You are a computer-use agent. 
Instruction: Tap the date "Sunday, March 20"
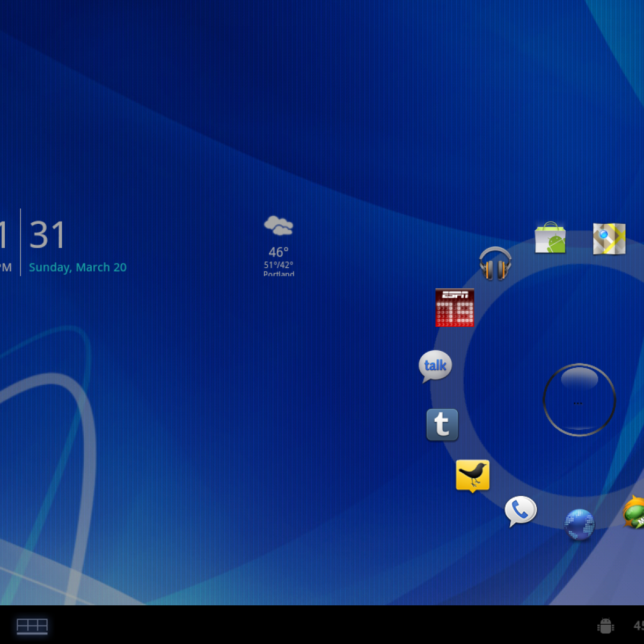pyautogui.click(x=78, y=267)
